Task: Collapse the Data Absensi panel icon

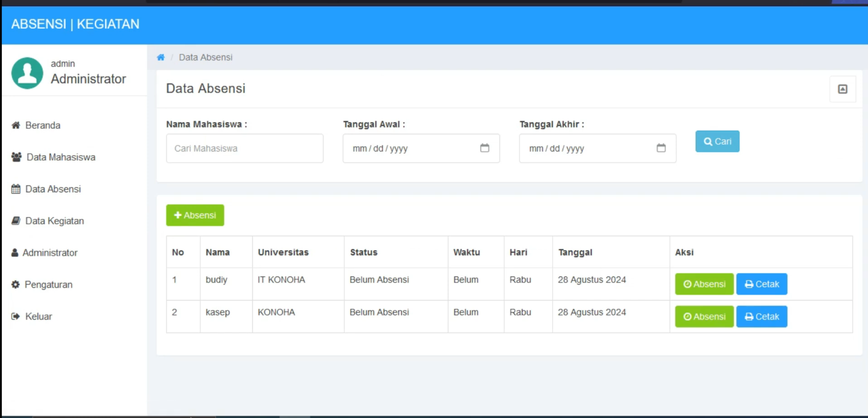Action: click(x=843, y=89)
